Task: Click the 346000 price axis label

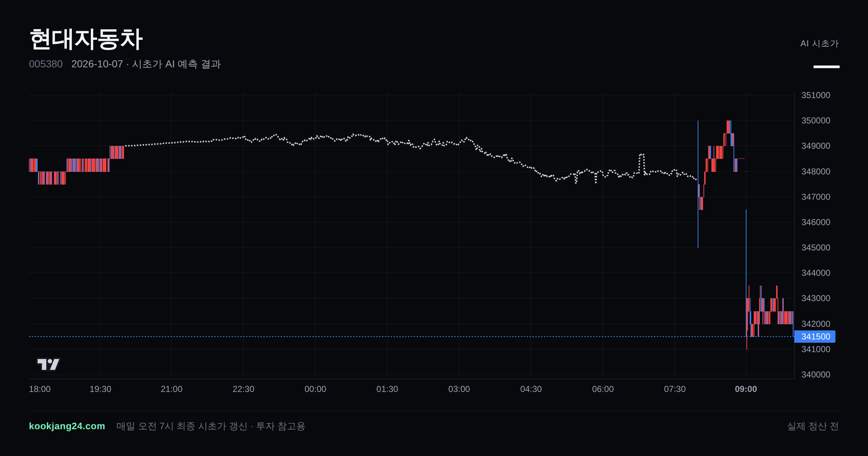Action: click(x=816, y=222)
